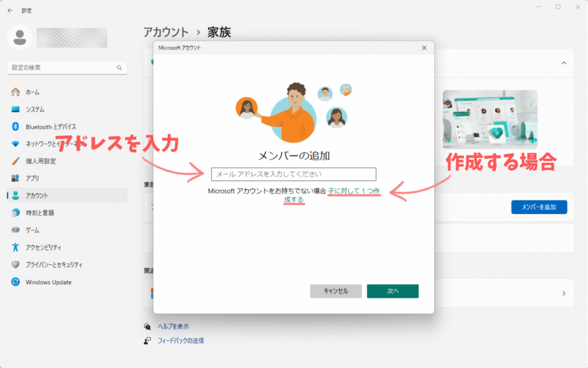Select システム in the sidebar
The width and height of the screenshot is (588, 368).
tap(67, 109)
